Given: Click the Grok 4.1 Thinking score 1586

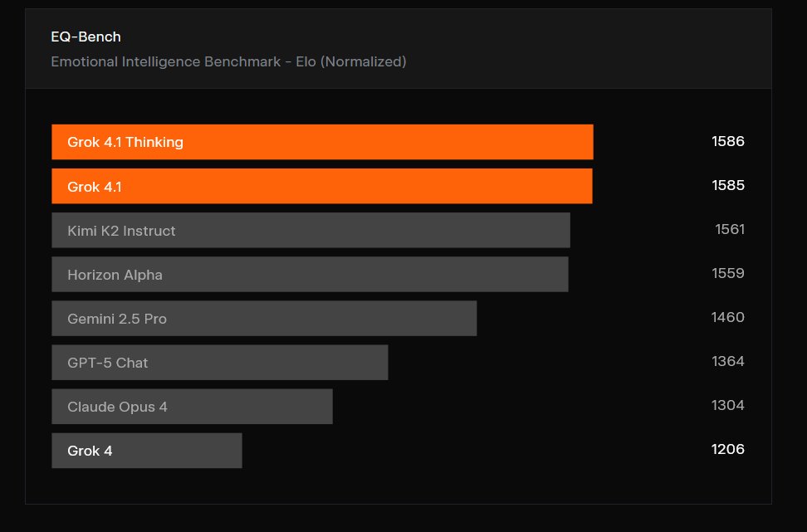Looking at the screenshot, I should (x=727, y=141).
